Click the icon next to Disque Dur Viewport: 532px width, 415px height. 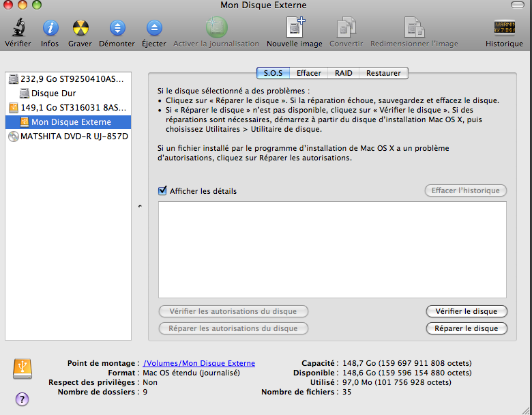pyautogui.click(x=25, y=93)
